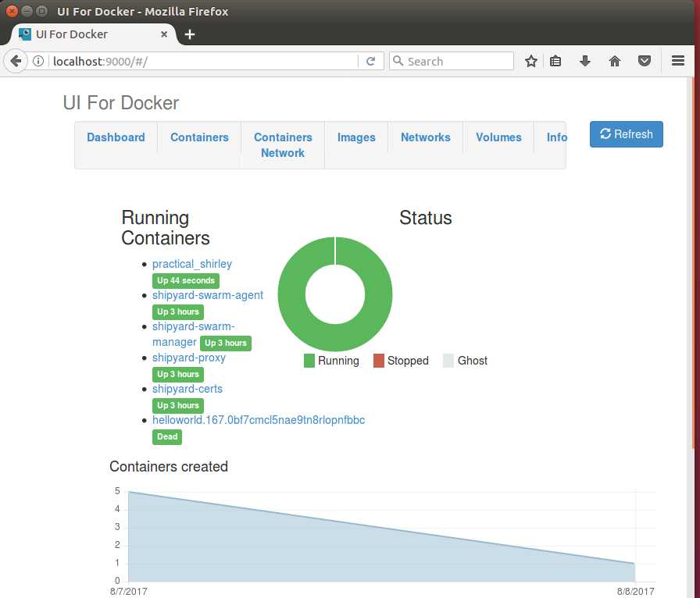Click the page vertical scrollbar
This screenshot has width=700, height=598.
[692, 263]
